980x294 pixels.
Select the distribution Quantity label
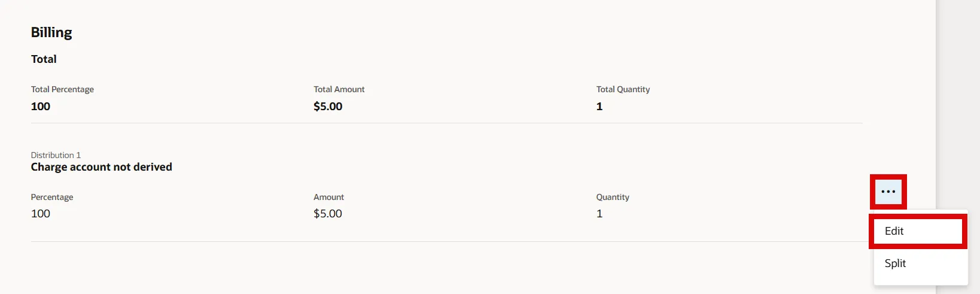pos(613,197)
